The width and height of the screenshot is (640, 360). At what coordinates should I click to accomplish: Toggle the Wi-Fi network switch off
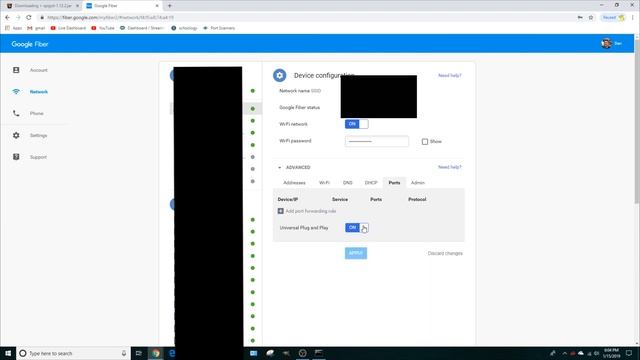coord(357,124)
